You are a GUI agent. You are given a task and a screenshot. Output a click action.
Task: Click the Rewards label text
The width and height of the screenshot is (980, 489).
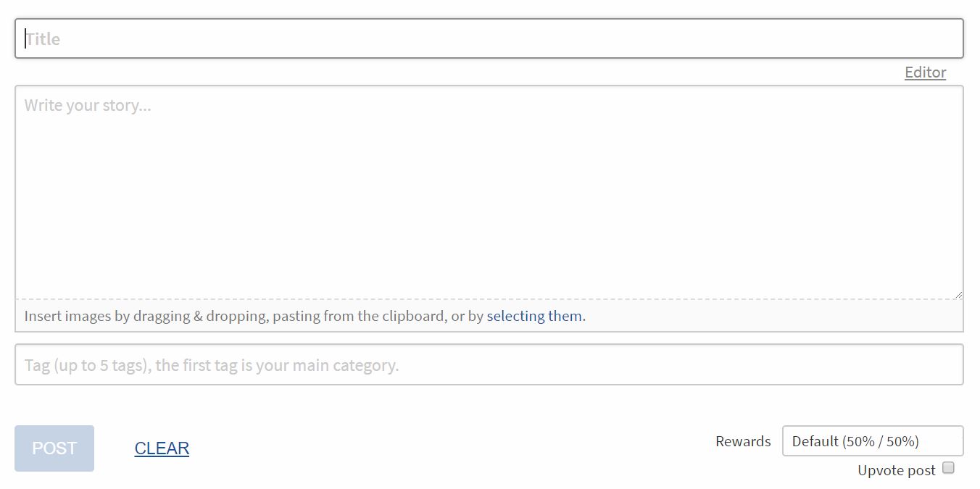click(x=743, y=441)
